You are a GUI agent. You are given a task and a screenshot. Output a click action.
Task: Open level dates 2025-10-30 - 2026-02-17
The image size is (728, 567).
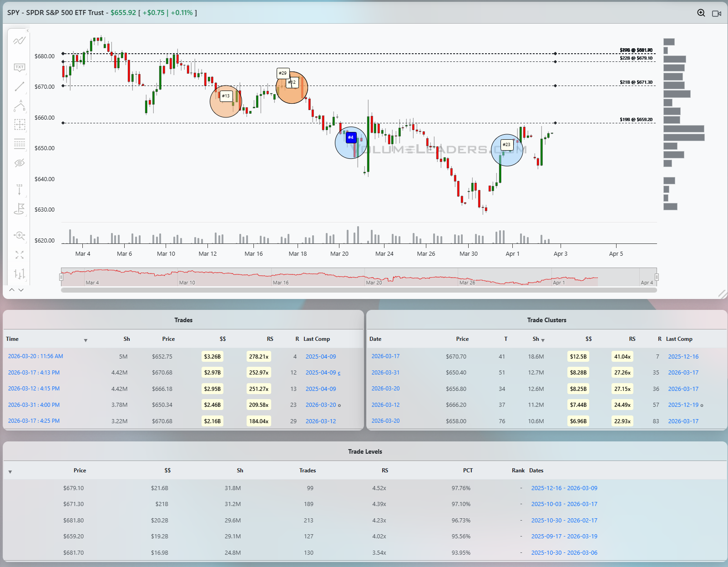pos(564,520)
